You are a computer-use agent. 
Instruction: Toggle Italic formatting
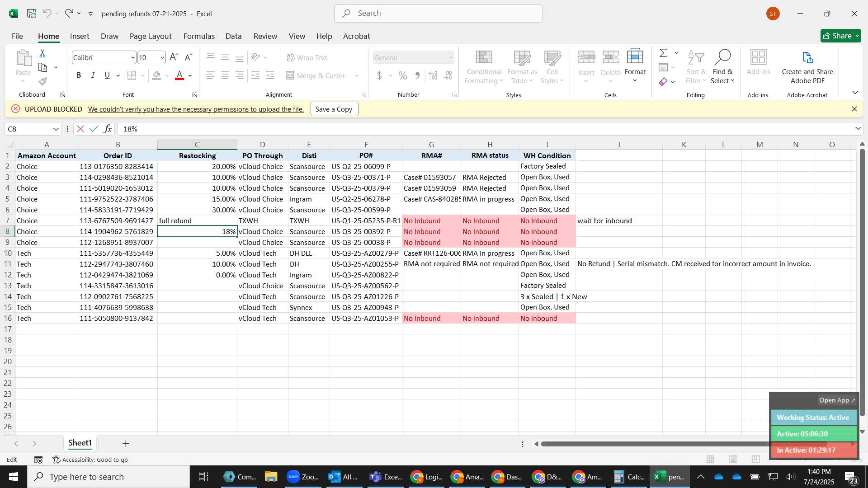coord(93,75)
